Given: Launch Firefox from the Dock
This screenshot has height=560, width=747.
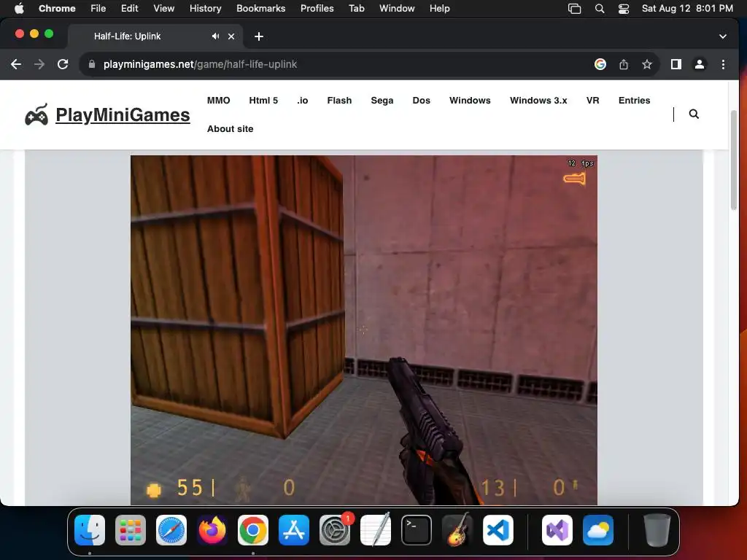Looking at the screenshot, I should (212, 530).
